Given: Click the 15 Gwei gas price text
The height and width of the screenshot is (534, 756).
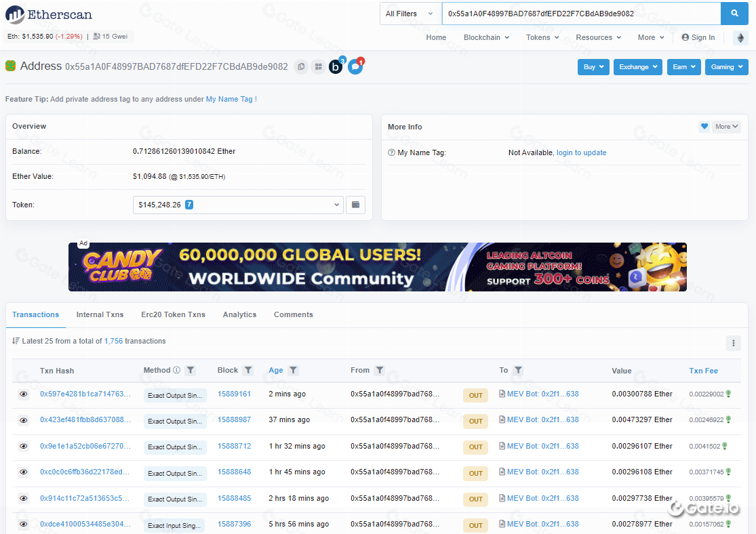Looking at the screenshot, I should click(115, 37).
